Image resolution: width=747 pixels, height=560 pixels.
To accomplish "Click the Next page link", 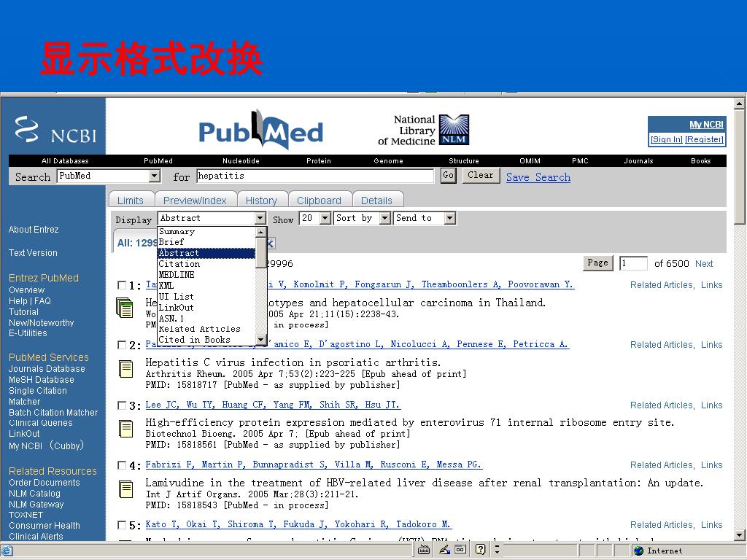I will click(704, 264).
